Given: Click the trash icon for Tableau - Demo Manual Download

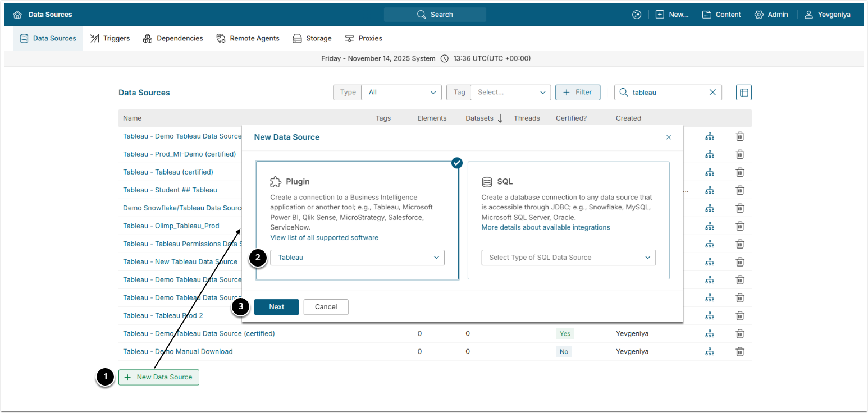Looking at the screenshot, I should coord(740,352).
